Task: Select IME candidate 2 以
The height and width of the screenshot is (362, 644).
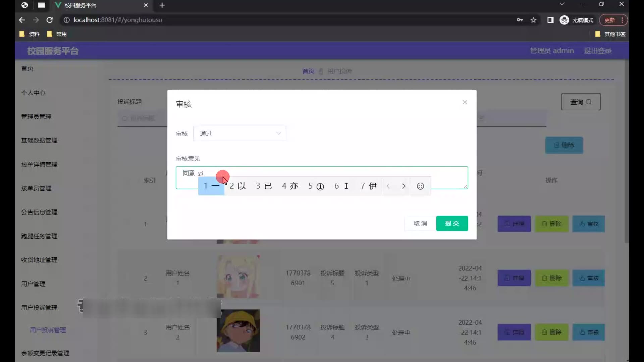Action: [237, 186]
